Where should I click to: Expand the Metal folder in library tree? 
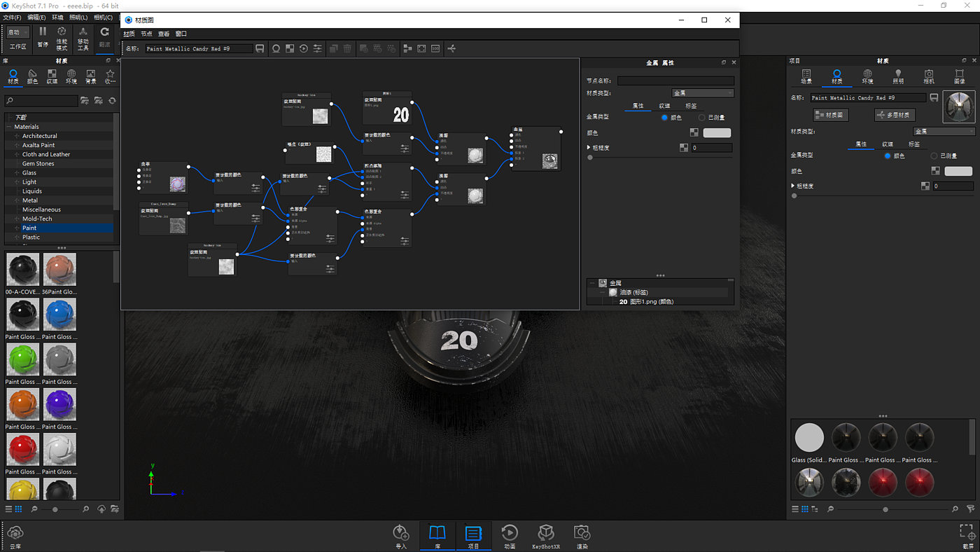click(17, 200)
